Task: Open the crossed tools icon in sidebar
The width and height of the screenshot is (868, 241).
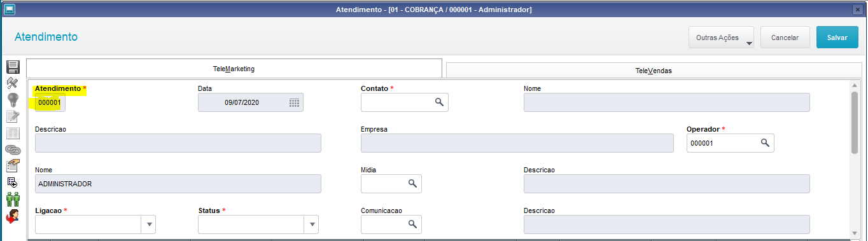Action: pos(13,83)
